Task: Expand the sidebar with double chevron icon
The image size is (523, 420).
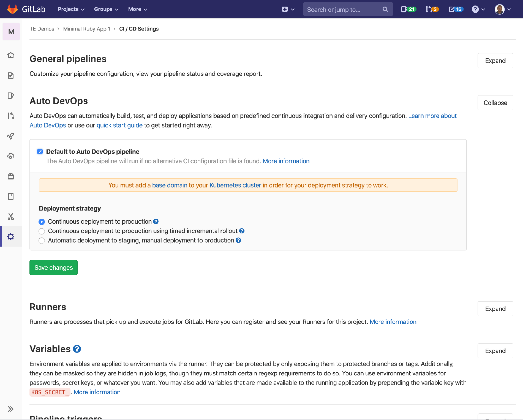Action: coord(11,409)
